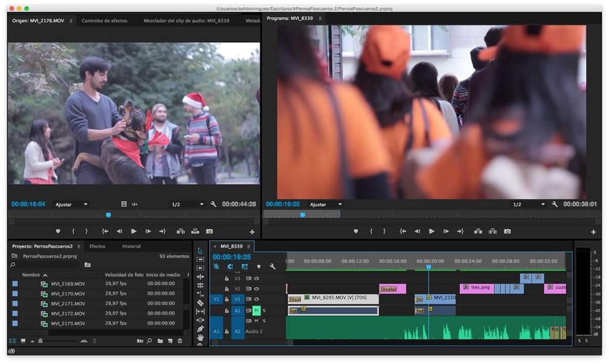
Task: Open the Program monitor Ajustar zoom dropdown
Action: click(x=326, y=205)
